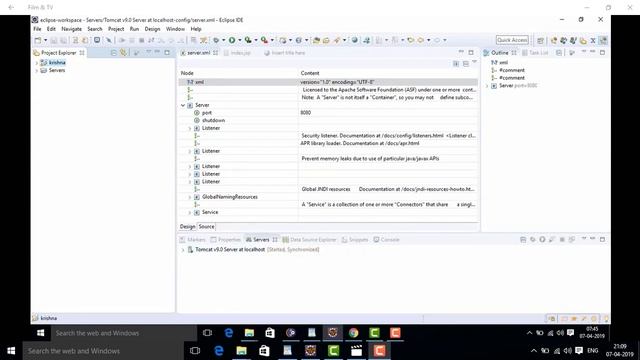
Task: Open the Window menu
Action: pos(175,29)
